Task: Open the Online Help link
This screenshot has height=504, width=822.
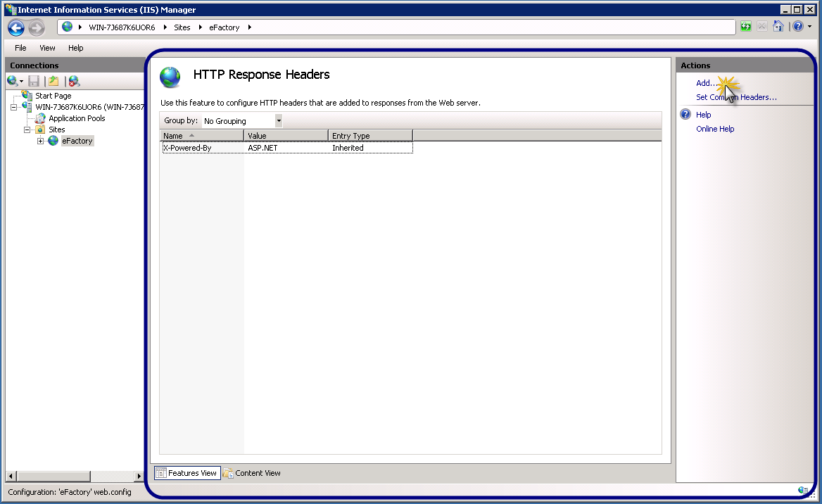Action: [714, 129]
